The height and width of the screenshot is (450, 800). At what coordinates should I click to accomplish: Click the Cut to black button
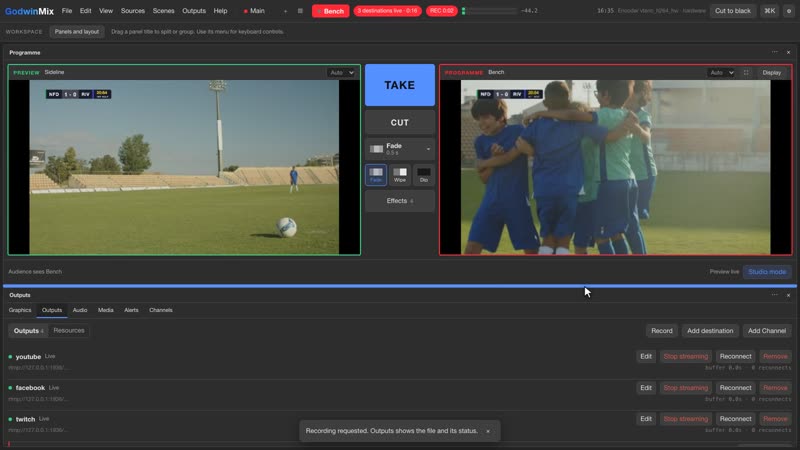pyautogui.click(x=733, y=11)
